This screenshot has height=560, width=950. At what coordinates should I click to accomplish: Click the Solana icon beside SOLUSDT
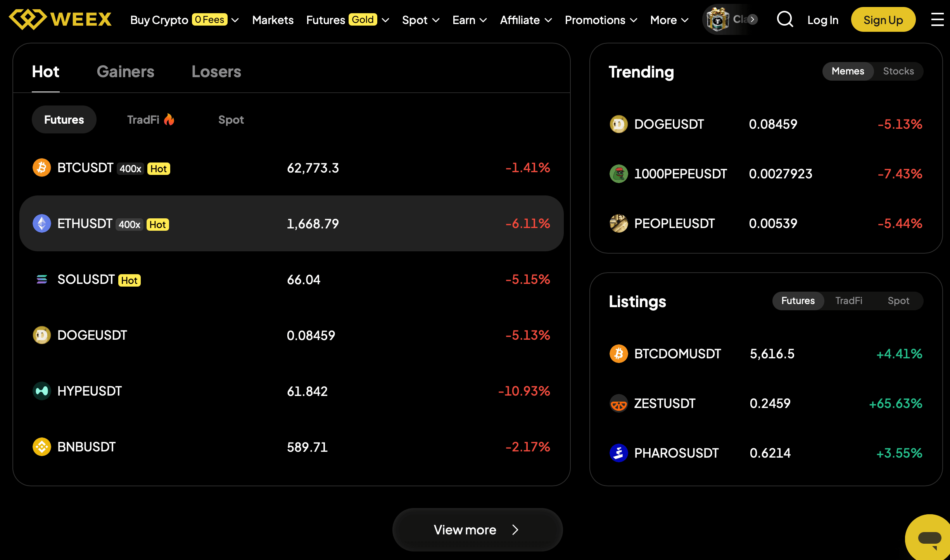(42, 279)
